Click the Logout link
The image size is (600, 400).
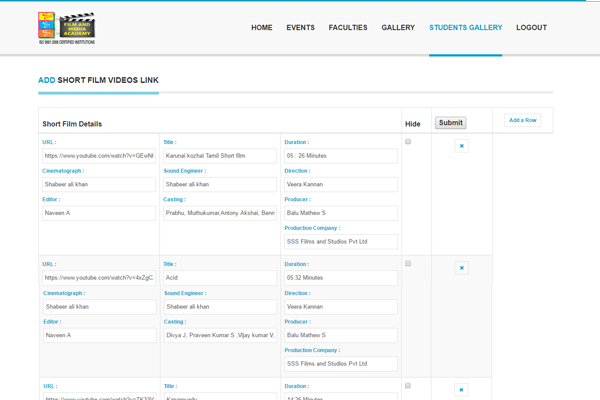coord(531,28)
